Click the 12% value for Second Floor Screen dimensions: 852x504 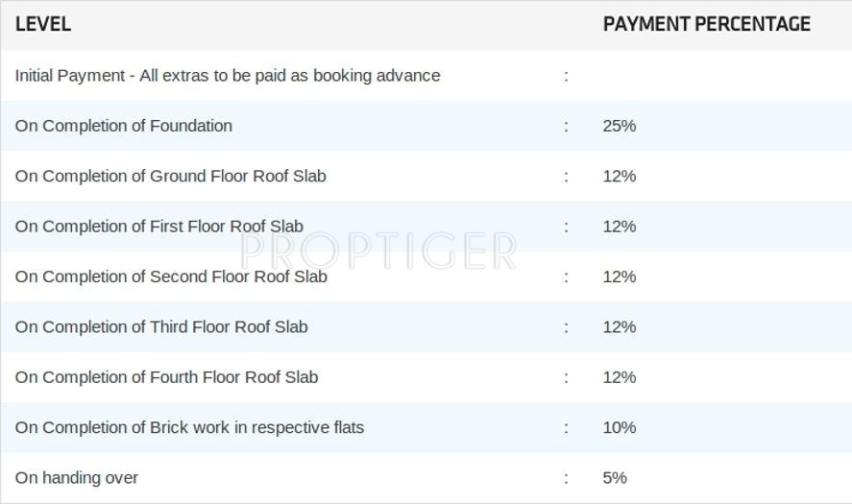620,276
